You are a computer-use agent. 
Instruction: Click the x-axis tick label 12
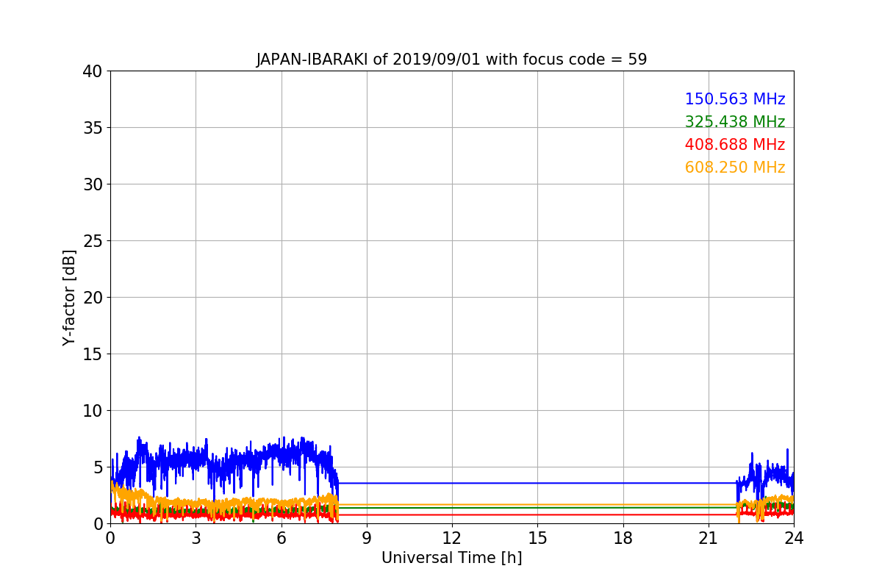click(x=452, y=538)
